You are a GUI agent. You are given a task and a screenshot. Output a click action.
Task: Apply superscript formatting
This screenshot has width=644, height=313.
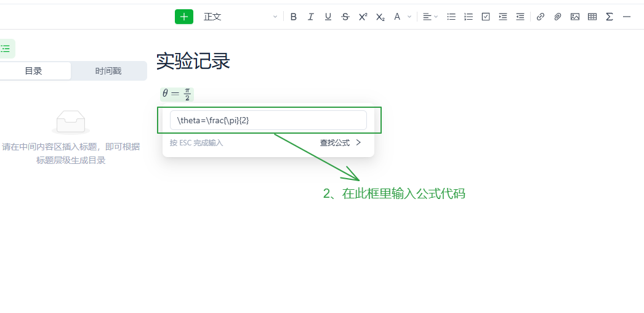pyautogui.click(x=363, y=17)
